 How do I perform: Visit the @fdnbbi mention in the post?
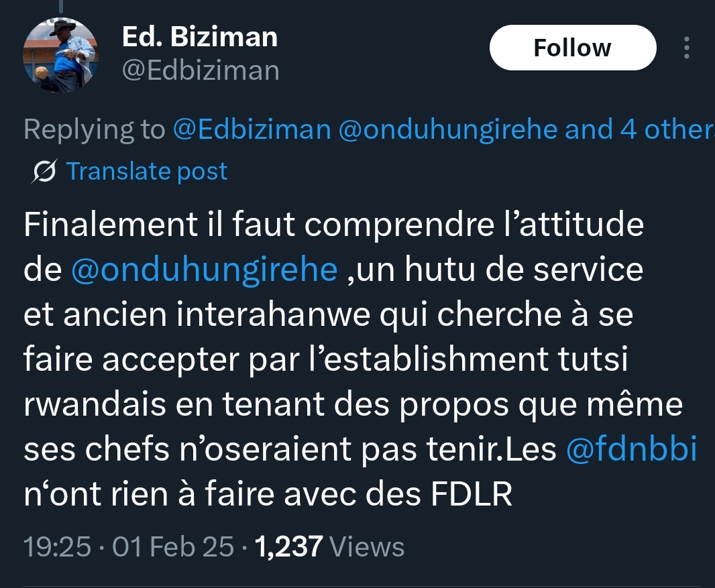[x=632, y=451]
